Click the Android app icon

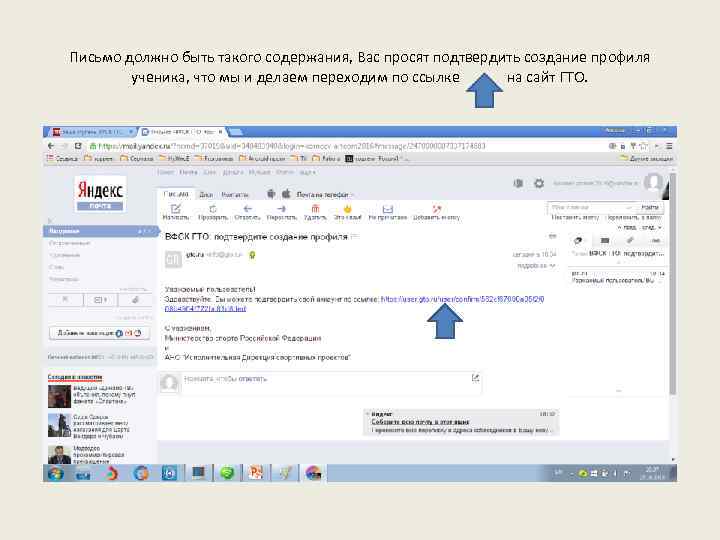(x=271, y=194)
